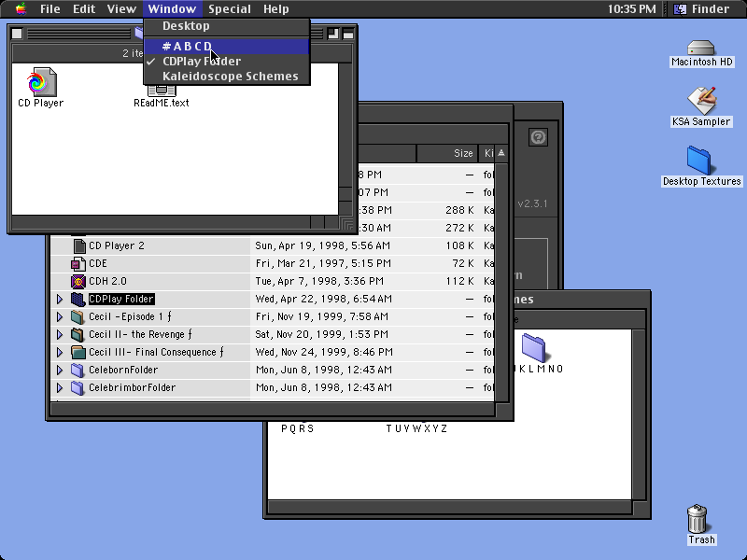This screenshot has height=560, width=747.
Task: Click the CDPlay Folder window close box
Action: click(x=17, y=34)
